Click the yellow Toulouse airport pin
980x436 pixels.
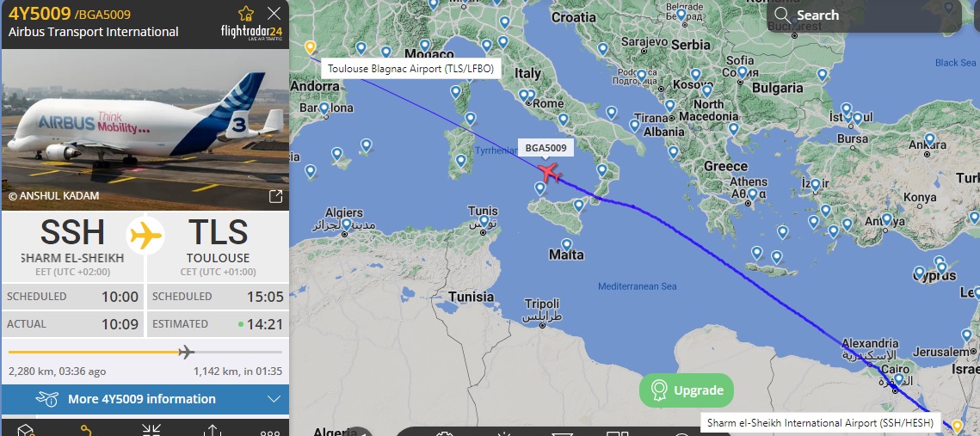[310, 47]
